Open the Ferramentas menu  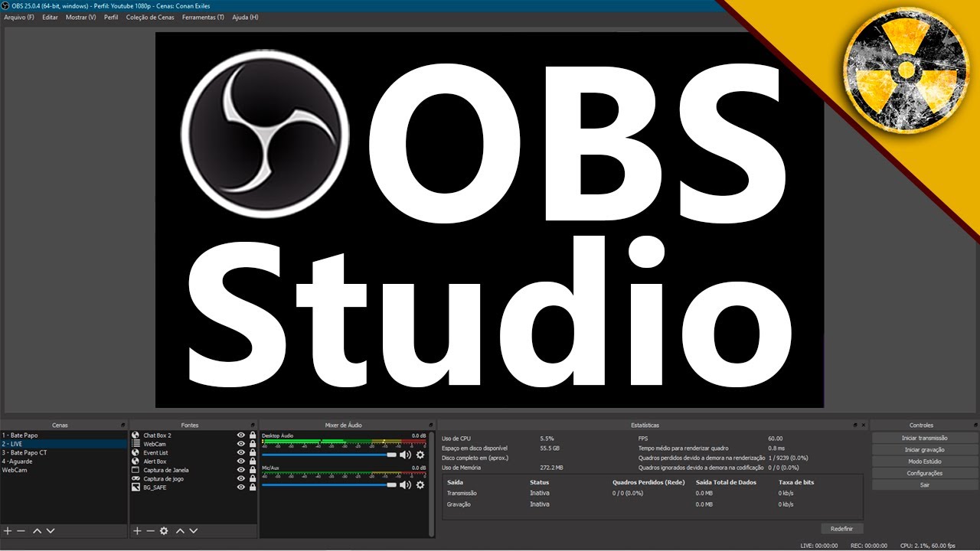[x=204, y=17]
